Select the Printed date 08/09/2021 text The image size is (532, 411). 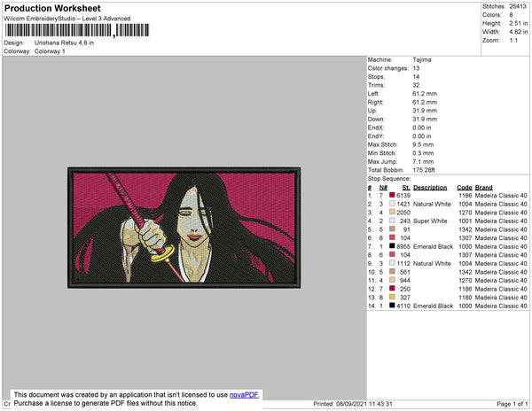coord(353,404)
